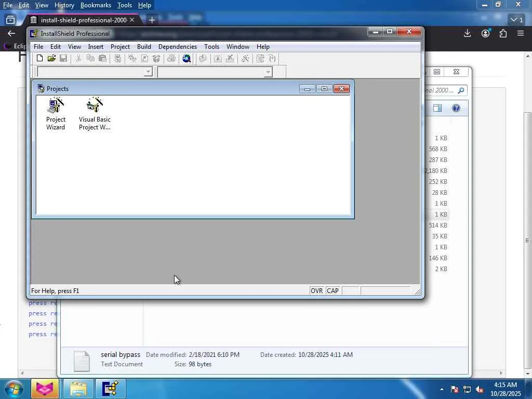Click the Paste toolbar icon
Viewport: 532px width, 399px height.
(102, 58)
